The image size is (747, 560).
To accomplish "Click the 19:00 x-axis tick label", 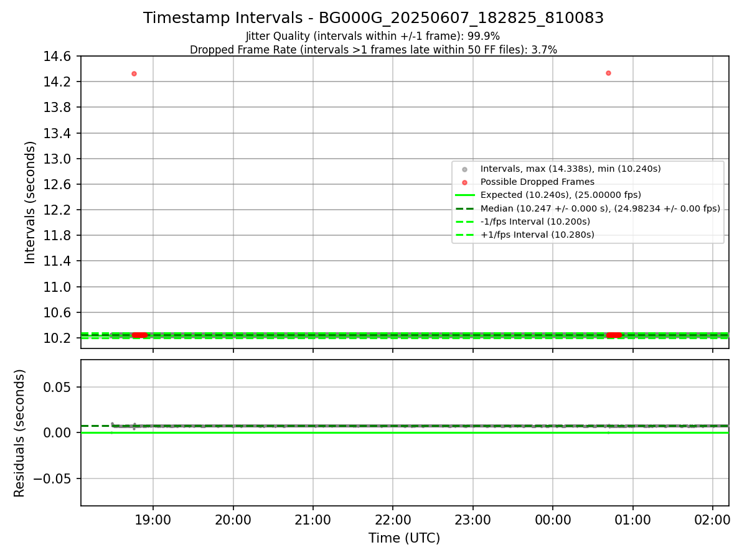I will (153, 520).
